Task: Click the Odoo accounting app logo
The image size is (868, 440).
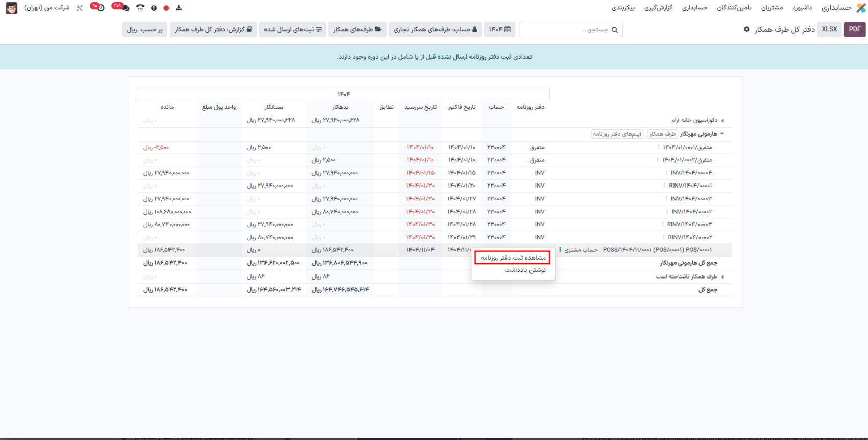Action: pyautogui.click(x=861, y=8)
